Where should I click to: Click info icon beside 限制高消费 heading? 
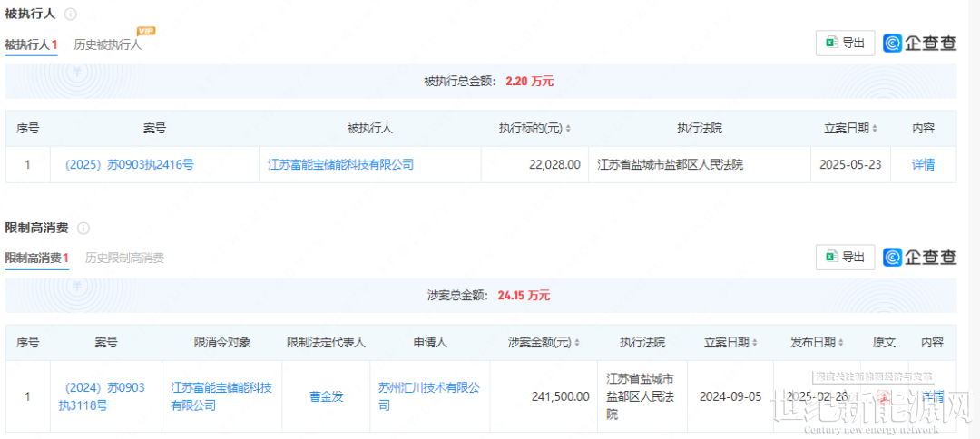(83, 229)
